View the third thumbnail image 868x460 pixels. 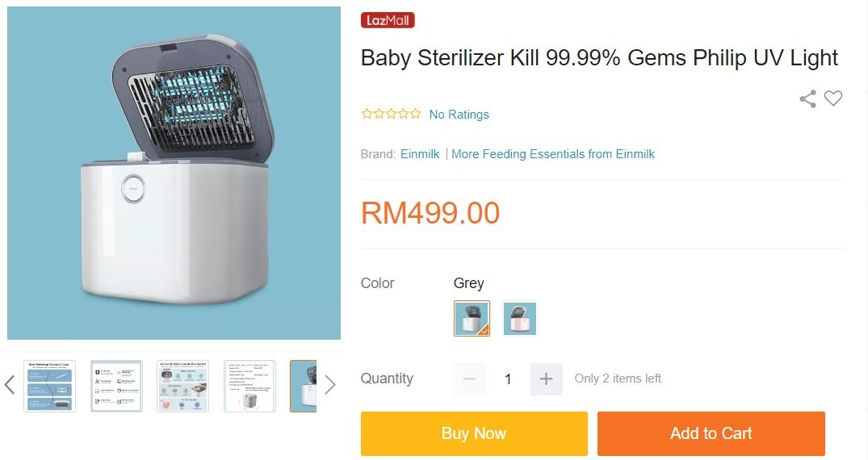(182, 386)
